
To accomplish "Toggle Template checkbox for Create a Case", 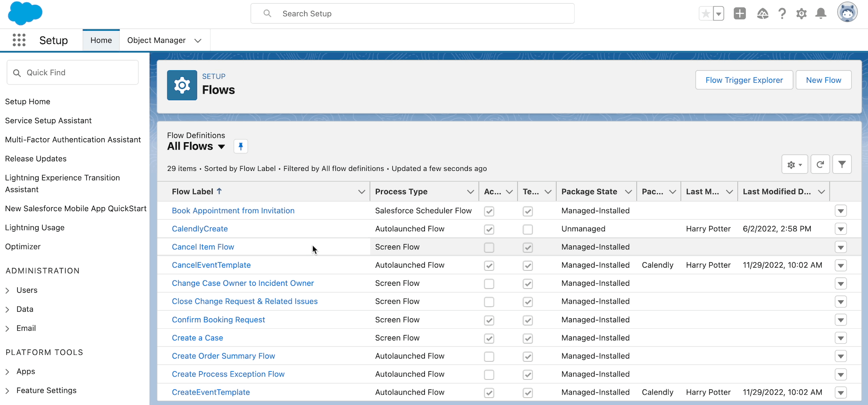I will click(x=528, y=338).
